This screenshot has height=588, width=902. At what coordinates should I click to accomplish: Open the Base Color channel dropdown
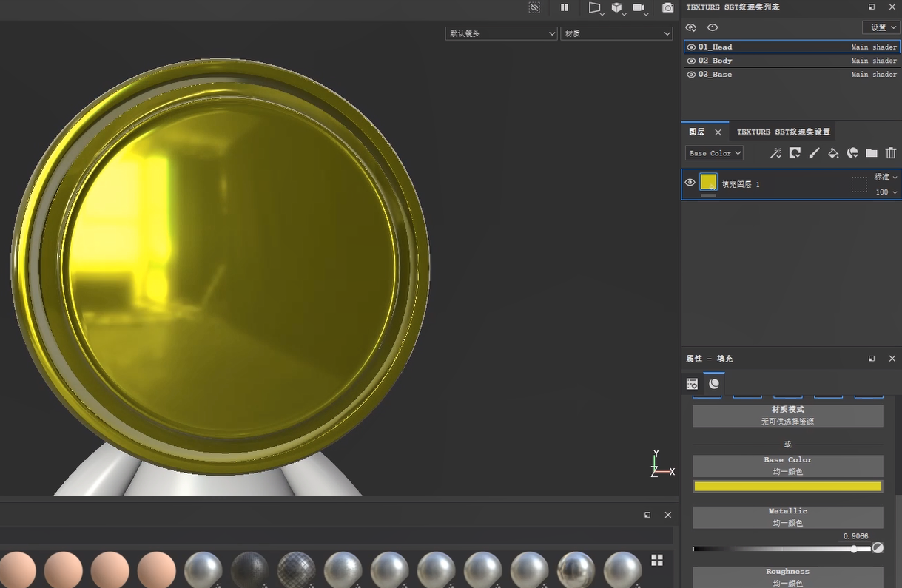[714, 153]
